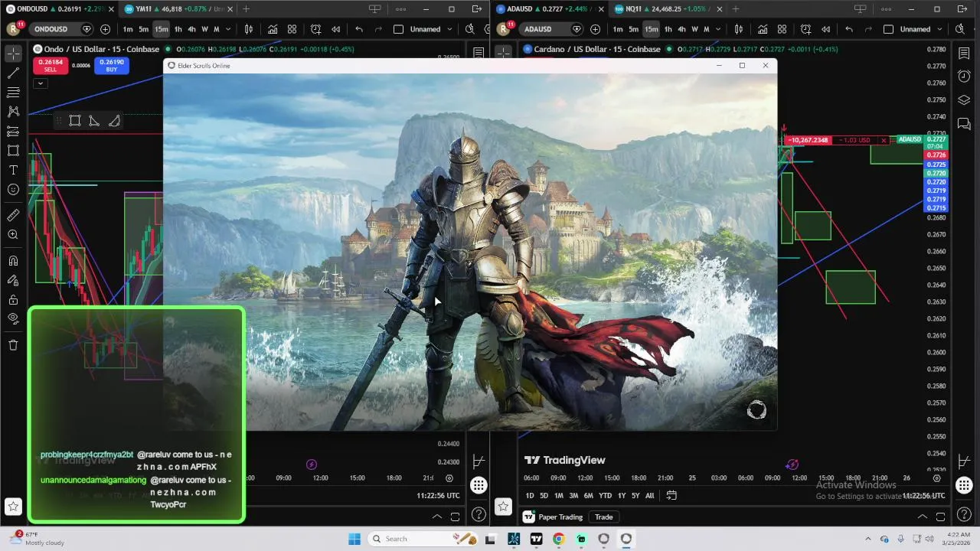
Task: Activate the zoom in tool in left toolbar
Action: point(13,235)
